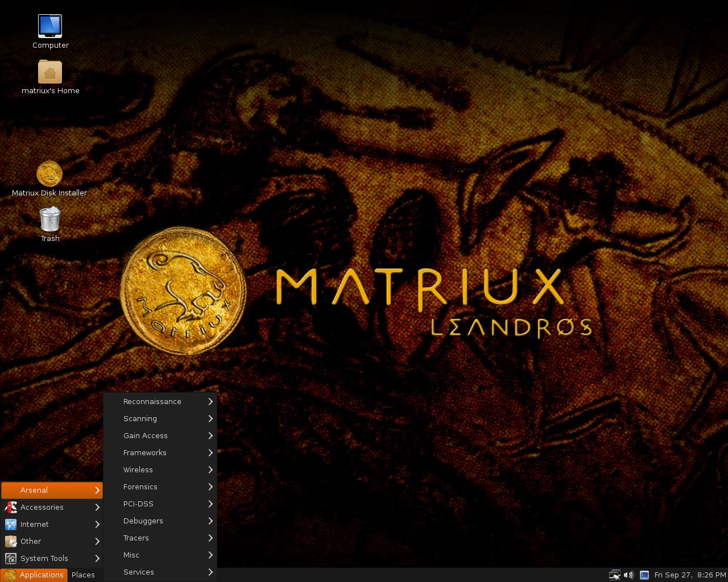
Task: Launch the Matriux Disk Installer icon
Action: (x=49, y=174)
